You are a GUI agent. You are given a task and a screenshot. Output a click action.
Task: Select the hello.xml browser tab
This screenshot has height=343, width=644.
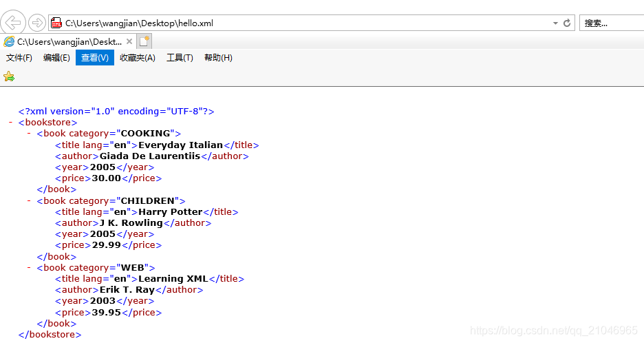(x=69, y=41)
